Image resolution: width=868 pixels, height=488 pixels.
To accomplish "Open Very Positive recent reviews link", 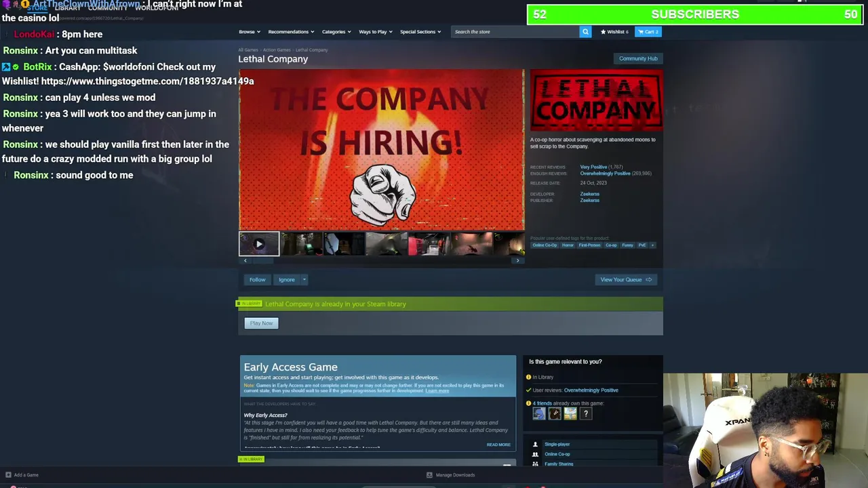I will [593, 167].
